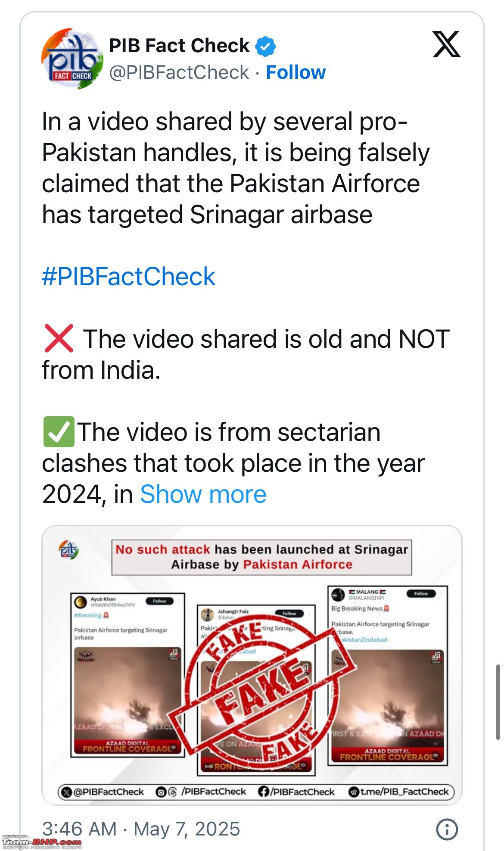The width and height of the screenshot is (504, 851).
Task: Click the green check mark emoji
Action: (x=59, y=432)
